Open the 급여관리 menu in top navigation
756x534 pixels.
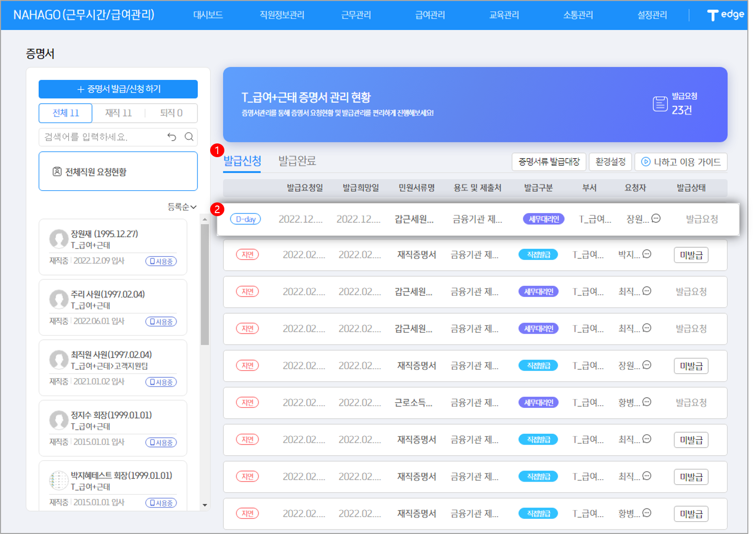430,15
